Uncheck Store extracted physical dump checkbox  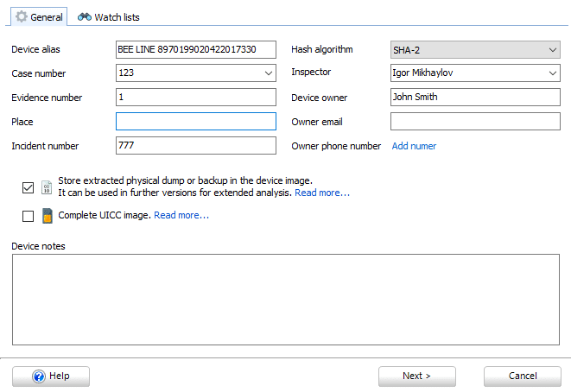(x=28, y=188)
